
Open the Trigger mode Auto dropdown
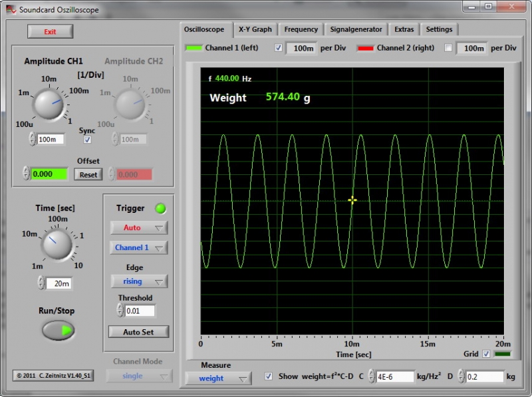click(138, 227)
